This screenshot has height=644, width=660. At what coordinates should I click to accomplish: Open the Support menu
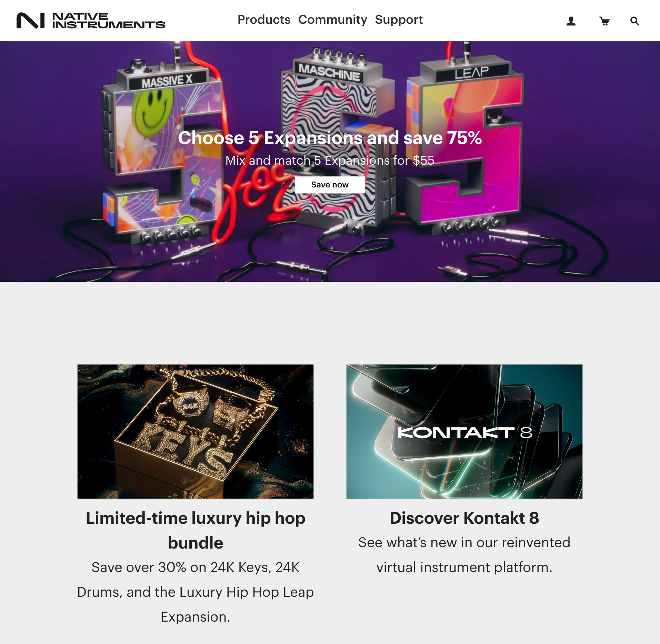[399, 20]
